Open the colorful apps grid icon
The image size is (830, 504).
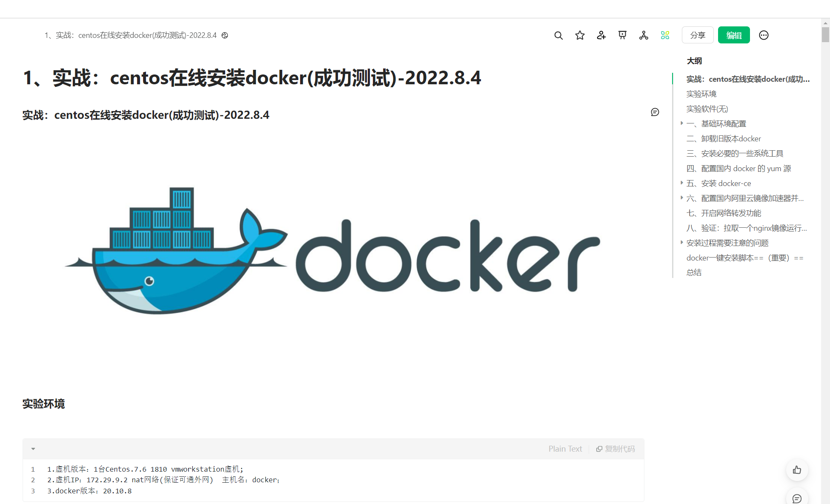pyautogui.click(x=665, y=35)
